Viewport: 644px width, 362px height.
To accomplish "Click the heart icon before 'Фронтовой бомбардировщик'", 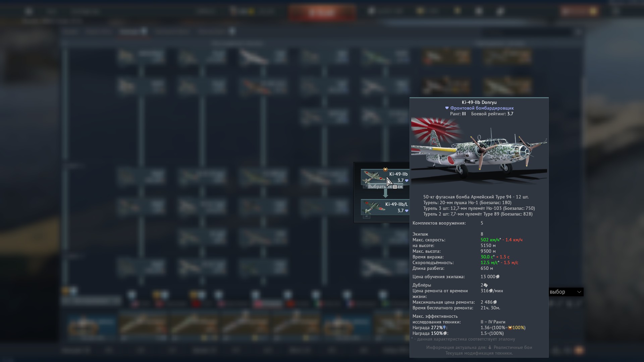I will pos(447,108).
